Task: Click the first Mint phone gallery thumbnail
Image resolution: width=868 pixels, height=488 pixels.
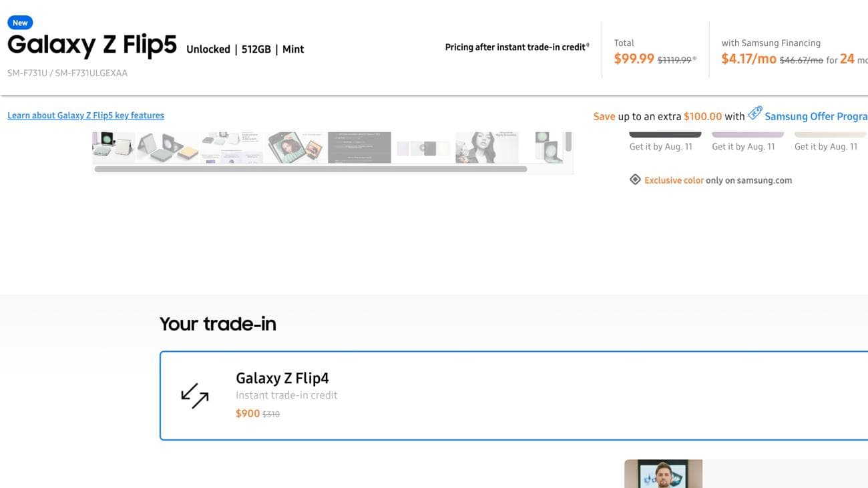Action: pos(112,146)
